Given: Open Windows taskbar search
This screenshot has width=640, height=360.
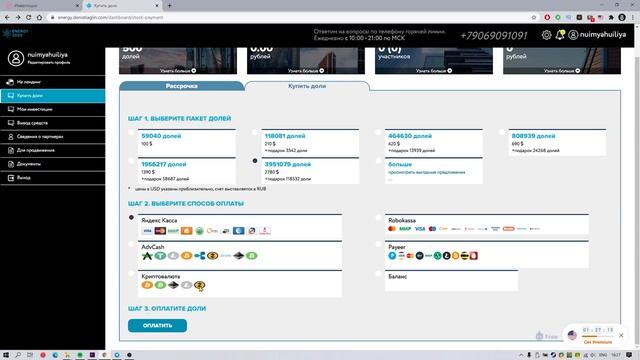Looking at the screenshot, I should pyautogui.click(x=18, y=355).
